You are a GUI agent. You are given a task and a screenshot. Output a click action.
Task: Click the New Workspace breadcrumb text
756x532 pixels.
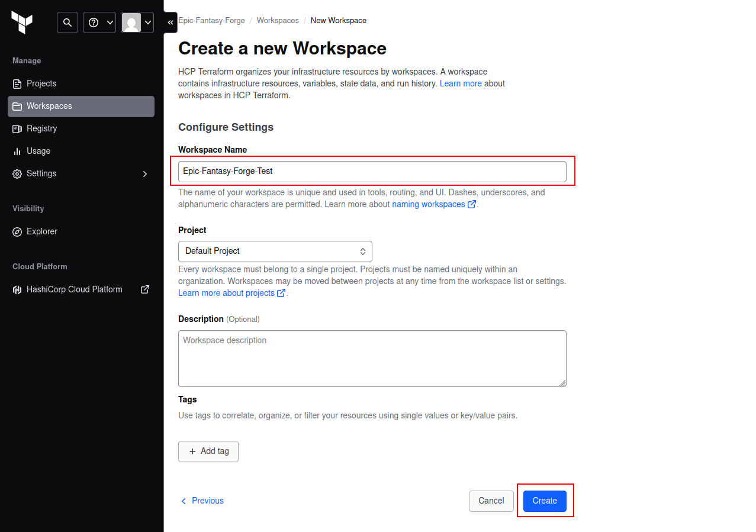coord(339,20)
